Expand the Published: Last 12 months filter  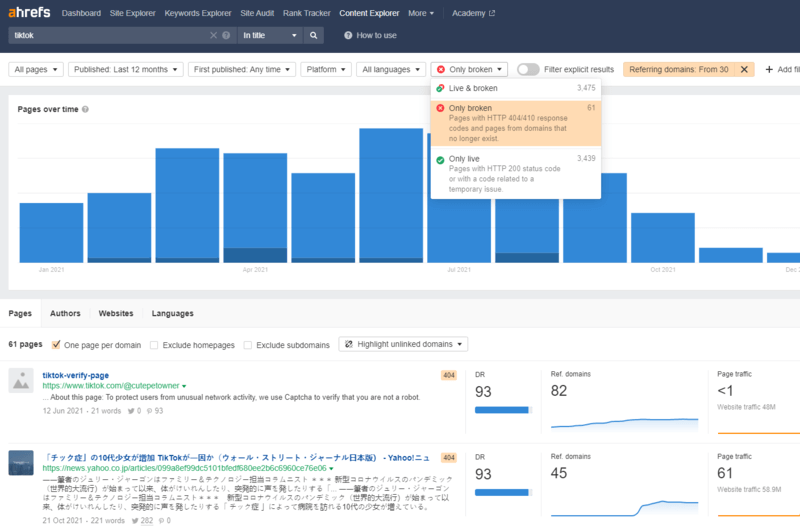point(126,69)
